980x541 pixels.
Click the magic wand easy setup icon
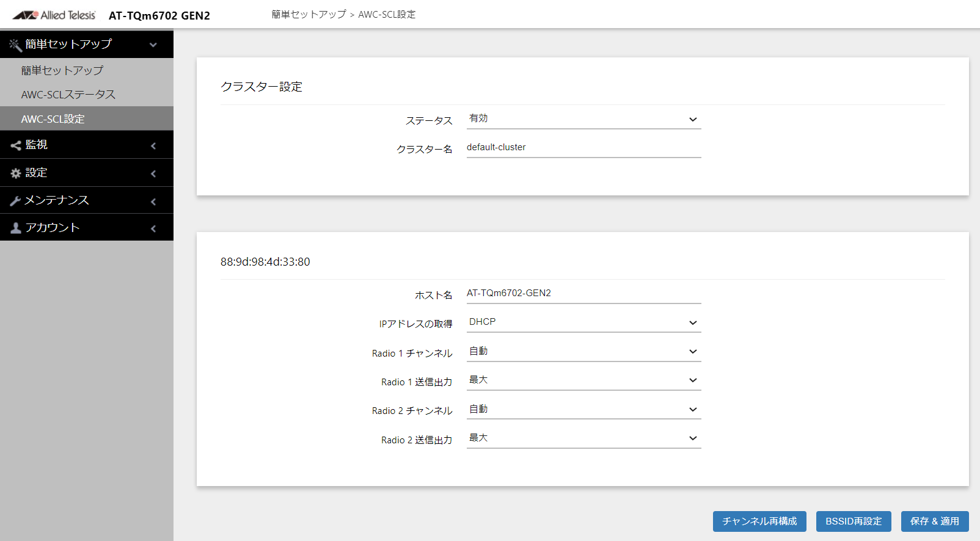[15, 45]
